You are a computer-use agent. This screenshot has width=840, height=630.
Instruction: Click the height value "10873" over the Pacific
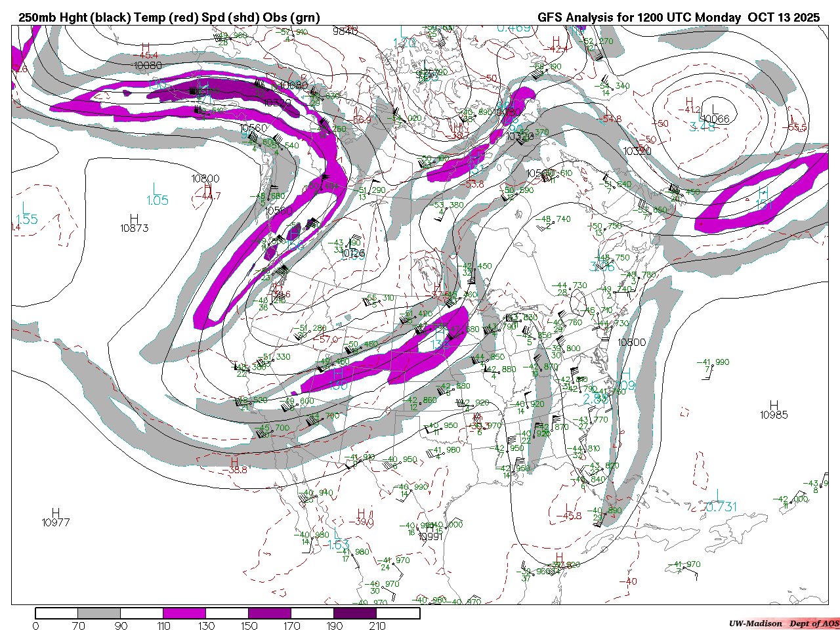click(x=134, y=228)
